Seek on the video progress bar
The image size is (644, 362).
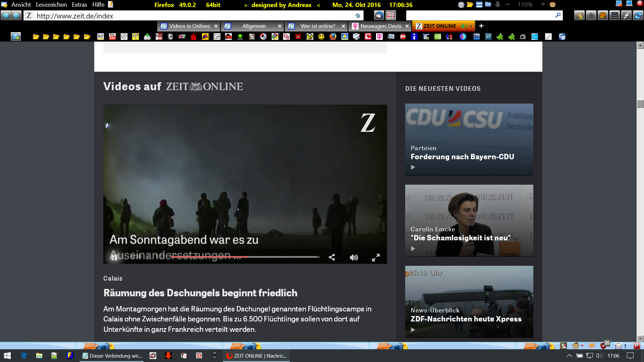(245, 257)
